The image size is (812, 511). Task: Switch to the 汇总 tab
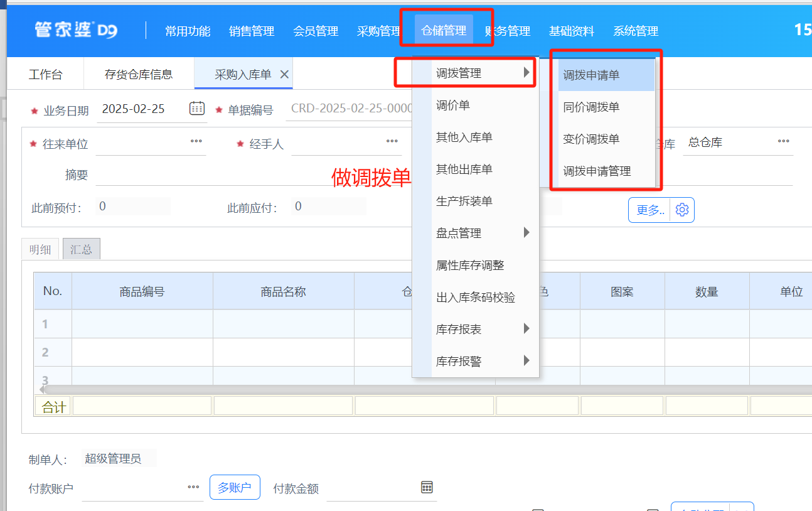pos(81,249)
